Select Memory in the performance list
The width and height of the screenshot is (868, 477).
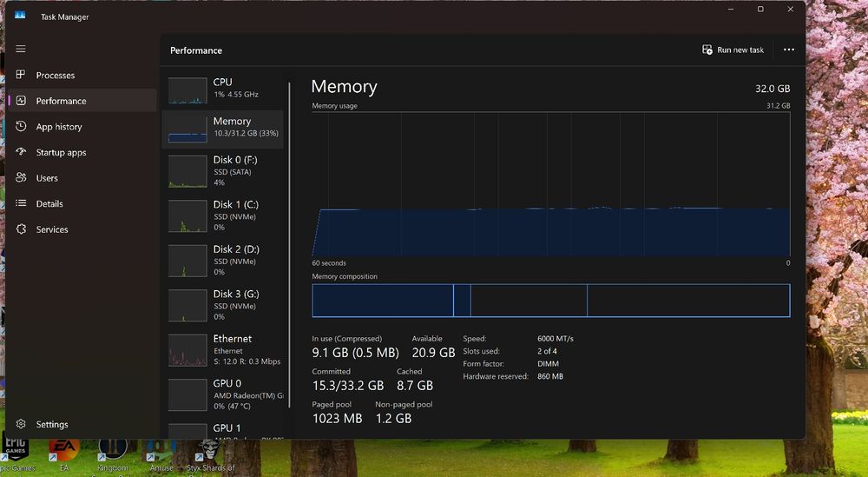[222, 129]
